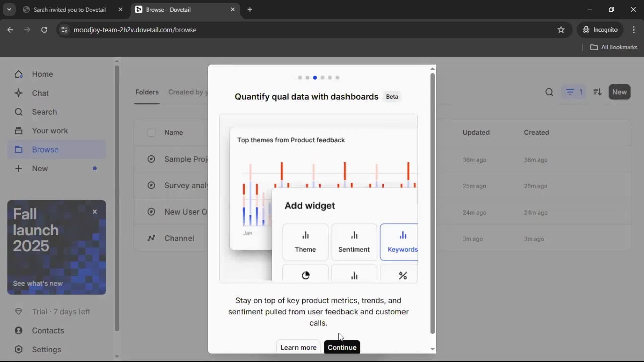
Task: Jump to the fourth carousel dot
Action: (x=322, y=78)
